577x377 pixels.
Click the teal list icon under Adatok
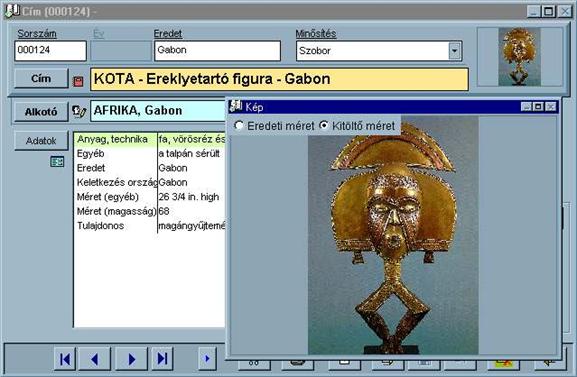coord(57,161)
